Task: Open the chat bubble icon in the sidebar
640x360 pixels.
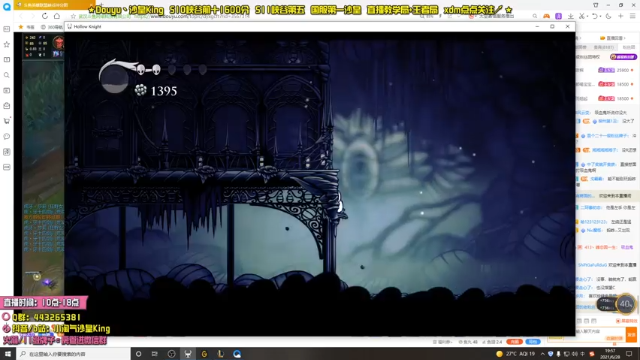Action: click(x=7, y=136)
